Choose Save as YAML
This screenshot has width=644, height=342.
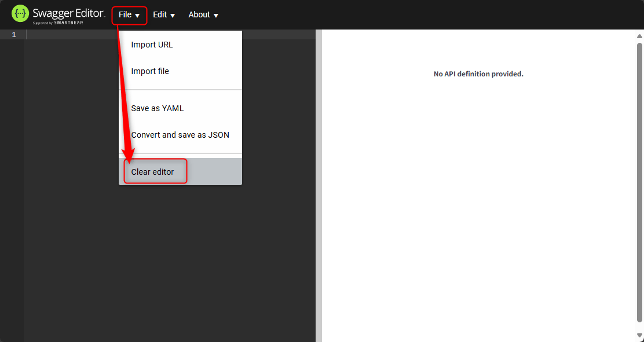tap(158, 108)
